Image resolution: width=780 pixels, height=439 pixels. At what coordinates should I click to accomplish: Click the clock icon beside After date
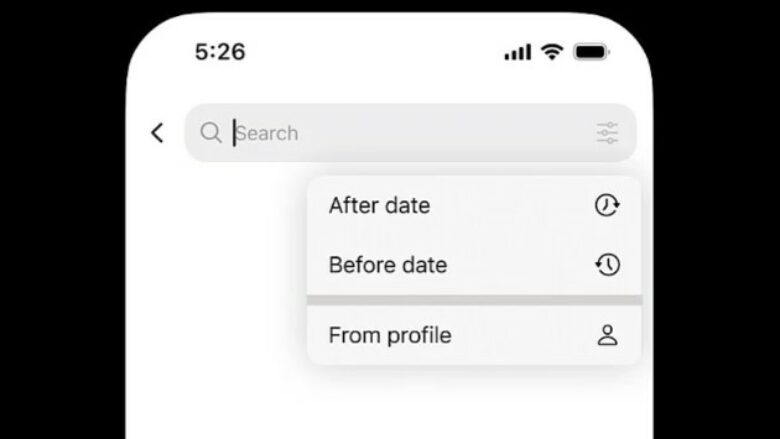(x=607, y=205)
